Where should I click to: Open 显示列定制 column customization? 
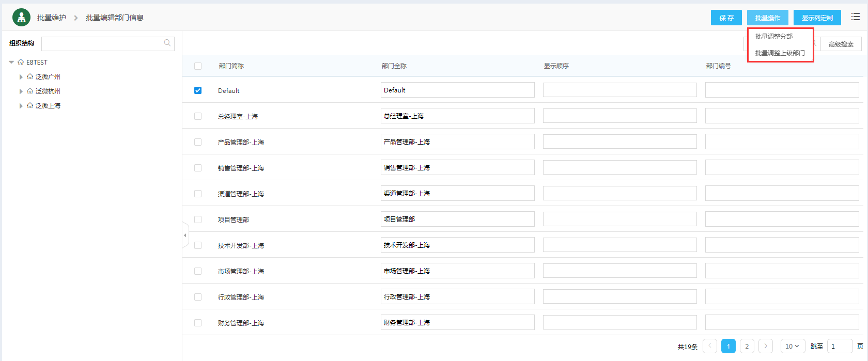pyautogui.click(x=817, y=18)
